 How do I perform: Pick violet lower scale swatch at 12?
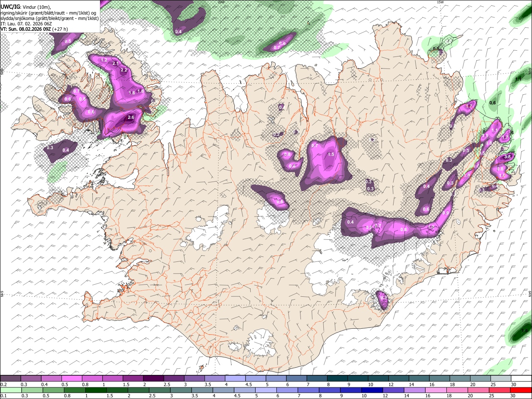(393, 390)
